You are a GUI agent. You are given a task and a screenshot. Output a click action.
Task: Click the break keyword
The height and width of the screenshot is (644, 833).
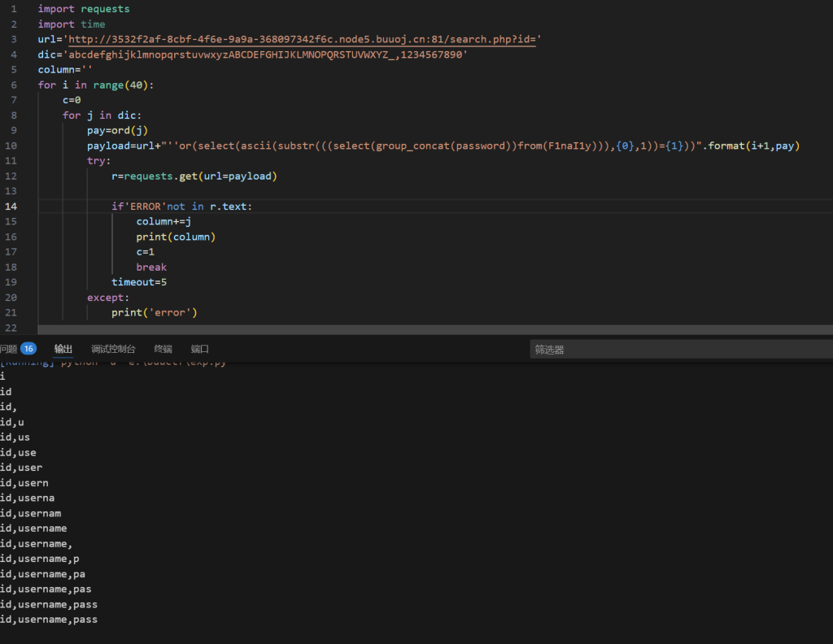pyautogui.click(x=151, y=267)
